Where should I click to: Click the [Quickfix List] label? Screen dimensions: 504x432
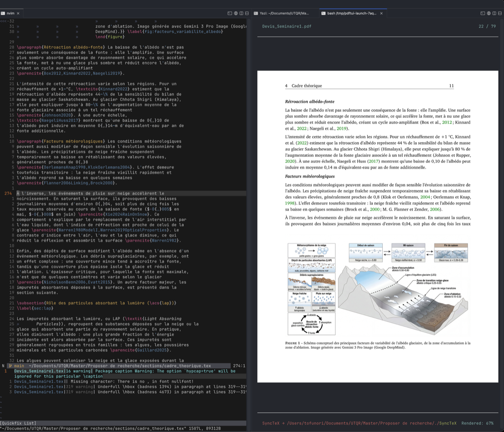[x=18, y=423]
